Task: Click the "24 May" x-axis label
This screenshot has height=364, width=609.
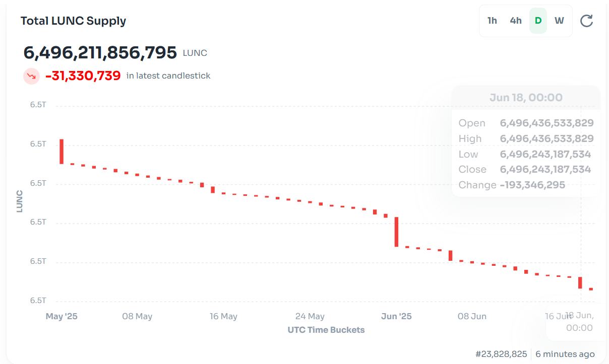Action: click(310, 316)
